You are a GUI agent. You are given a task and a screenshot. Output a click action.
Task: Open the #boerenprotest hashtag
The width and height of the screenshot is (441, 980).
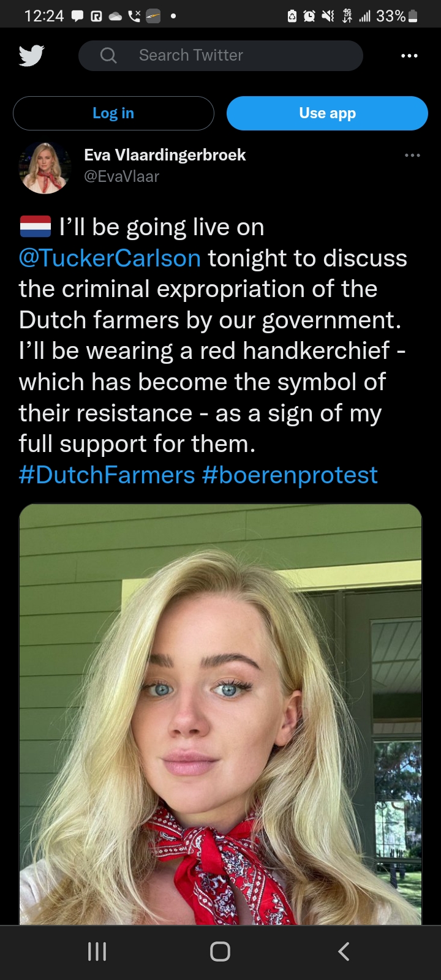click(290, 475)
